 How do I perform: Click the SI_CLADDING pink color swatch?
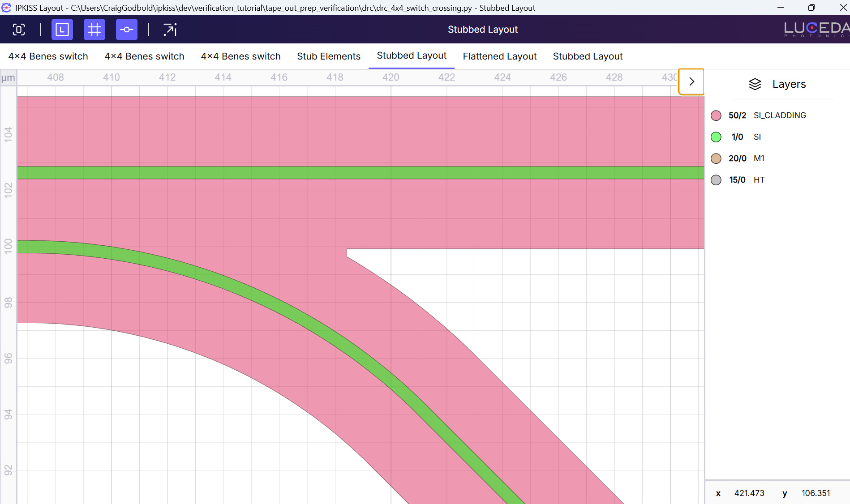pos(716,115)
